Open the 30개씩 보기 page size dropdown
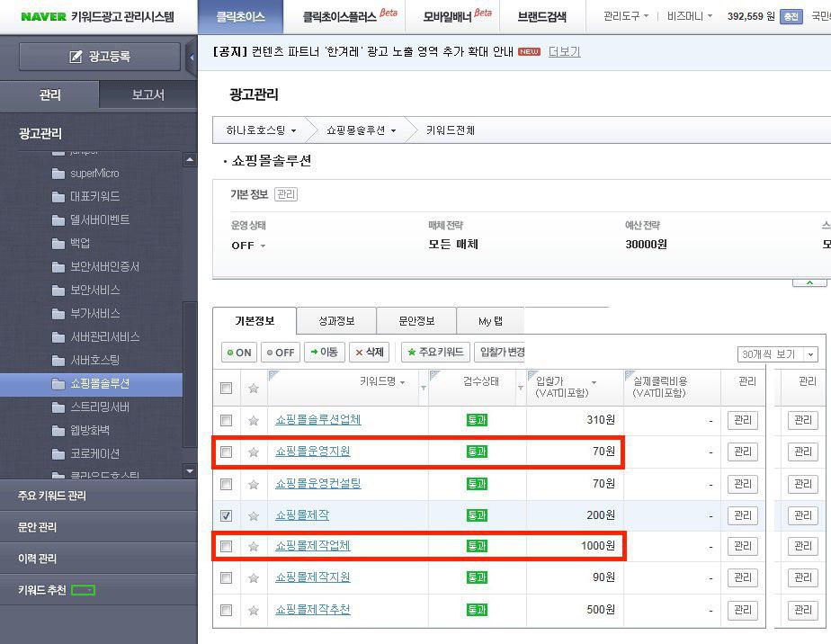This screenshot has height=644, width=831. pyautogui.click(x=777, y=354)
